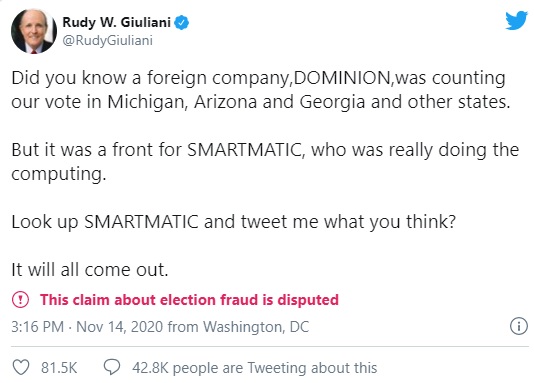View the 81.5K likes count
The height and width of the screenshot is (383, 534).
[59, 368]
